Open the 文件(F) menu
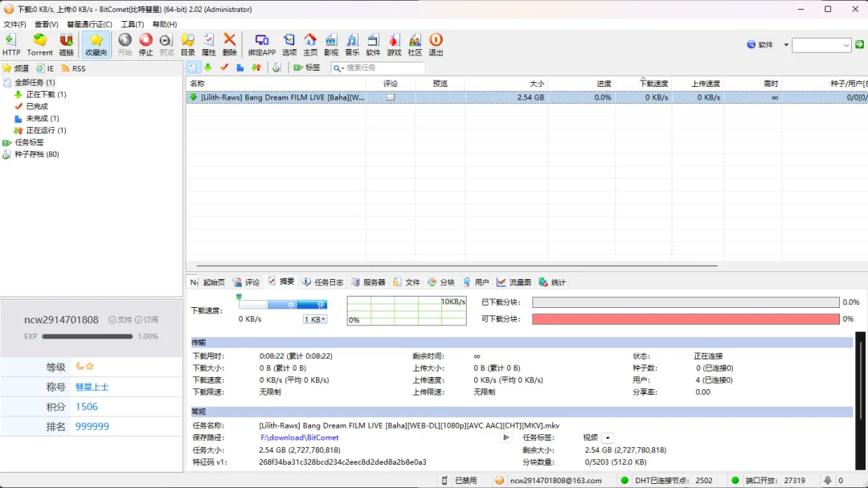Screen dimensions: 868x488 [x=15, y=24]
